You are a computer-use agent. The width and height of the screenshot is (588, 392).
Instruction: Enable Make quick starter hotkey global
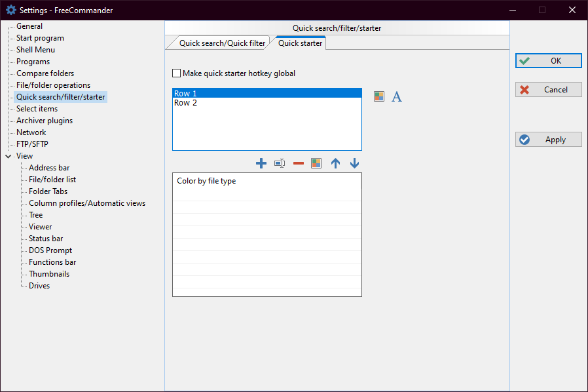[x=177, y=73]
